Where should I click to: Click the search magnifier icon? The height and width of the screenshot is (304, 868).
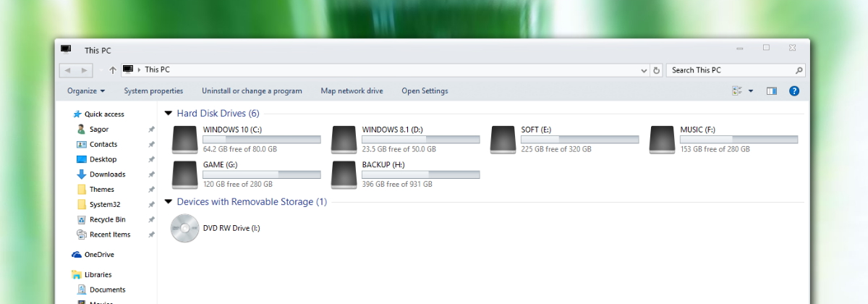(799, 70)
